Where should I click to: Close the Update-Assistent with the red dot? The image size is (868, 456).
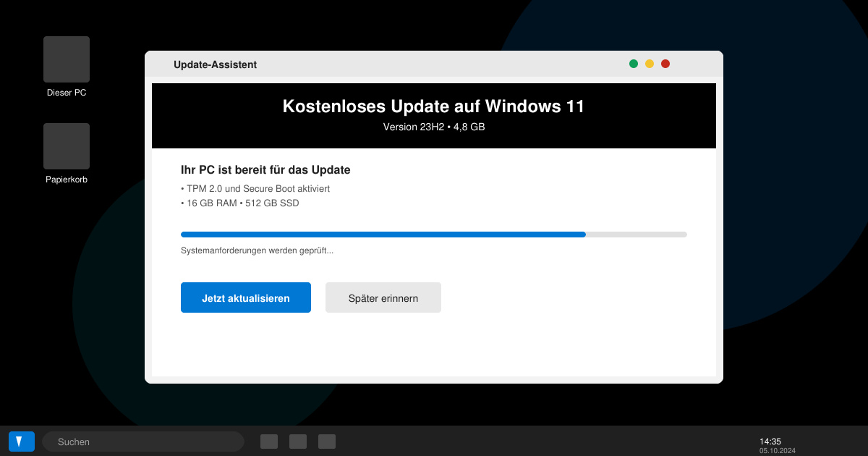click(665, 64)
